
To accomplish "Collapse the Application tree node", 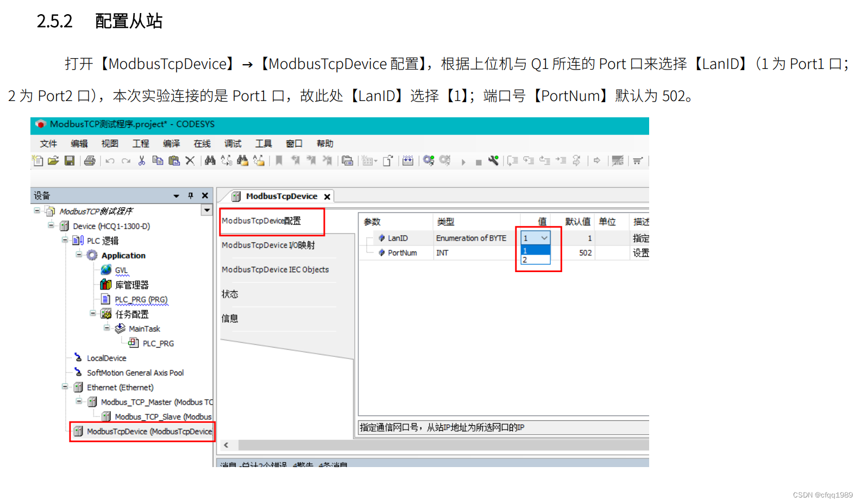I will coord(79,255).
